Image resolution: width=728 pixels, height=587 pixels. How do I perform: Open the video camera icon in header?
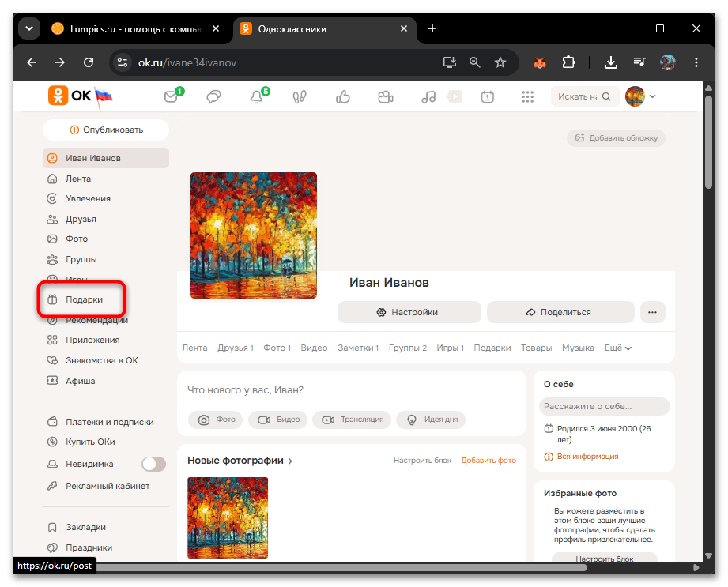pyautogui.click(x=386, y=96)
